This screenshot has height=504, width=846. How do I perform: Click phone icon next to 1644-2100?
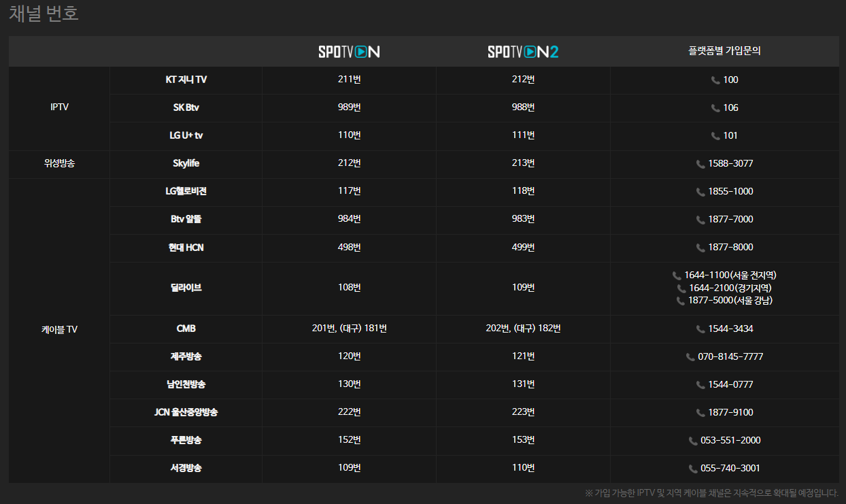click(x=681, y=288)
